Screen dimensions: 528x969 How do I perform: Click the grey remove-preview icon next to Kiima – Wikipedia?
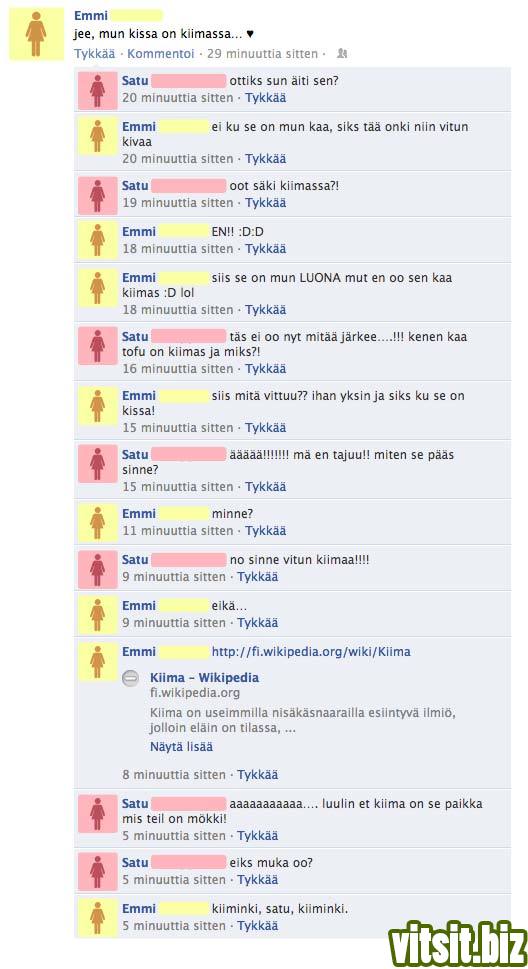click(130, 679)
